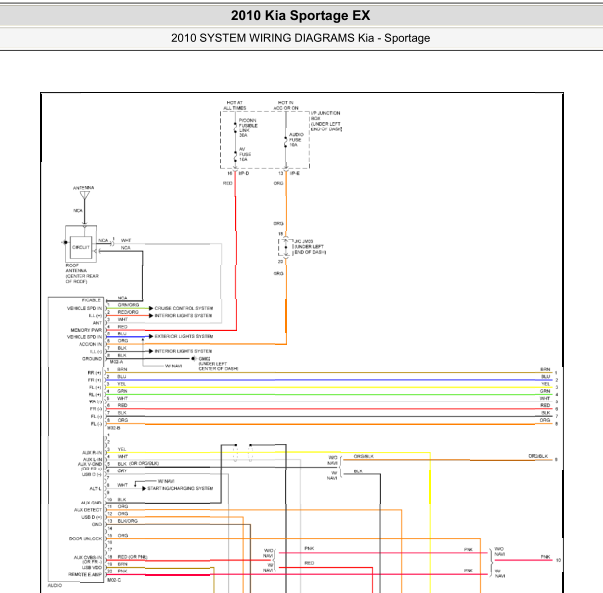This screenshot has height=593, width=603.
Task: Click the arrow pointing to CRUISE CONTROL SYSTEM
Action: point(151,308)
